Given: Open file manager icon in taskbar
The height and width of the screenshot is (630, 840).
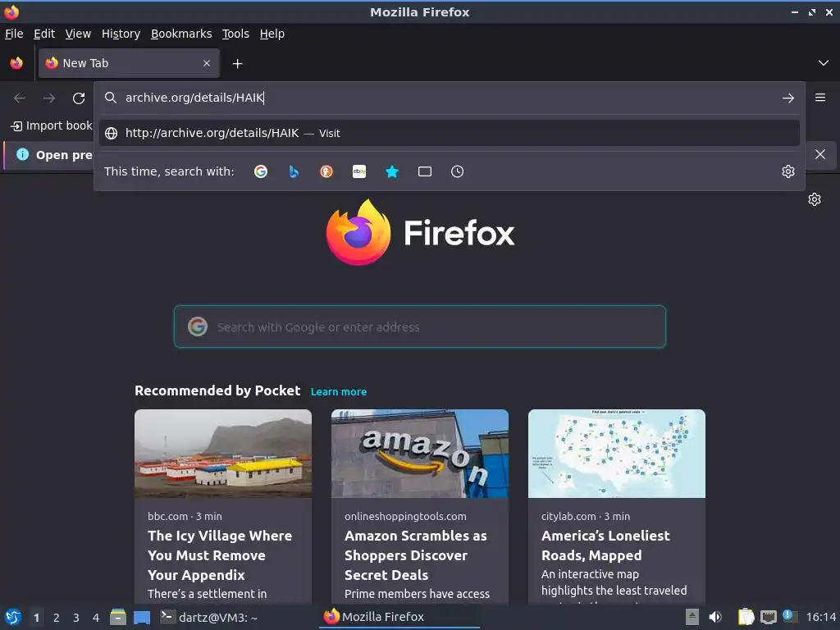Looking at the screenshot, I should click(118, 617).
